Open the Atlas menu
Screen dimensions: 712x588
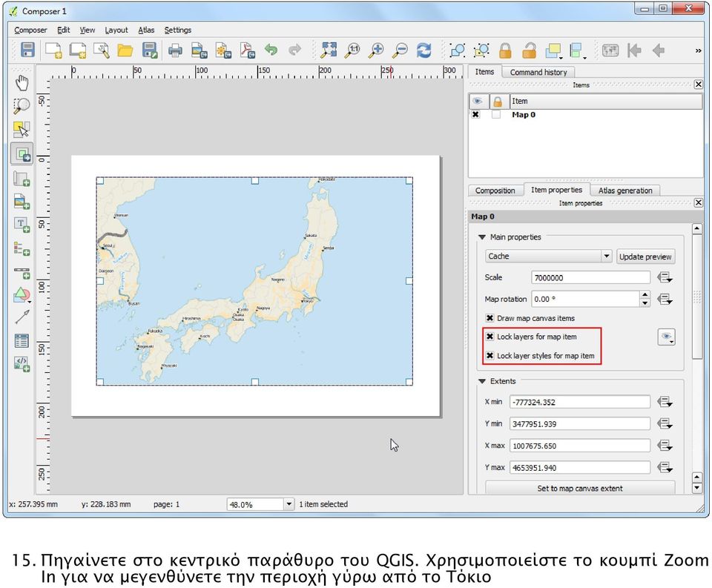click(x=146, y=30)
